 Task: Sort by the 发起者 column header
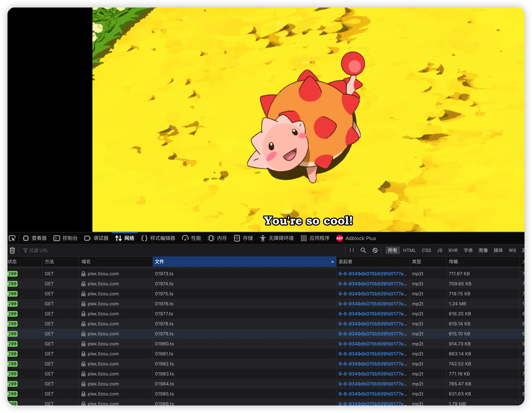pos(373,262)
